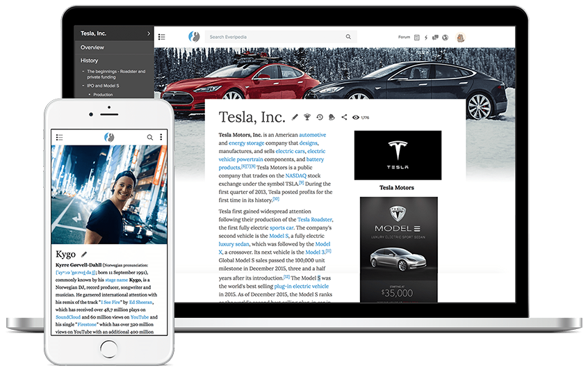588x375 pixels.
Task: Open the 'Tesla Roadster' link
Action: tap(315, 220)
